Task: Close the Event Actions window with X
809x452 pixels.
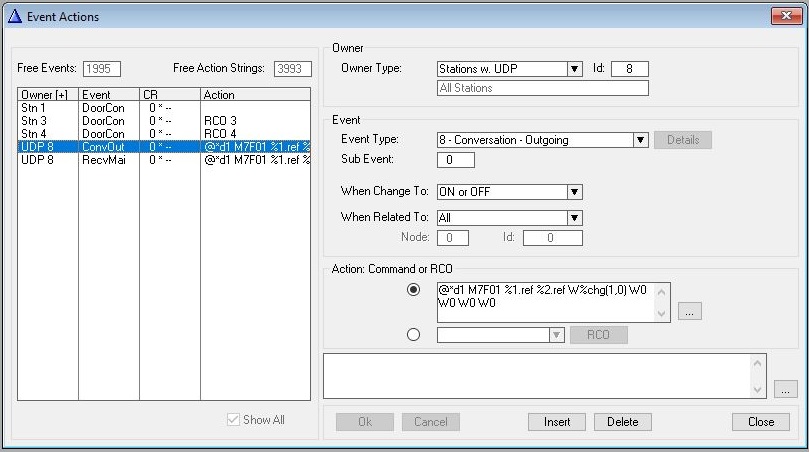Action: point(786,16)
